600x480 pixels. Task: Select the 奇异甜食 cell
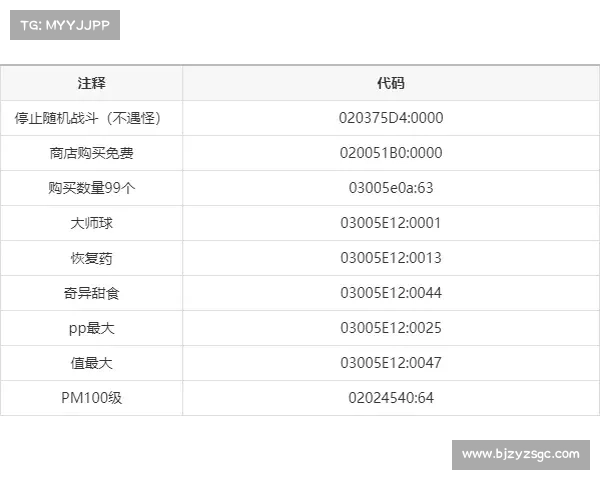point(91,293)
